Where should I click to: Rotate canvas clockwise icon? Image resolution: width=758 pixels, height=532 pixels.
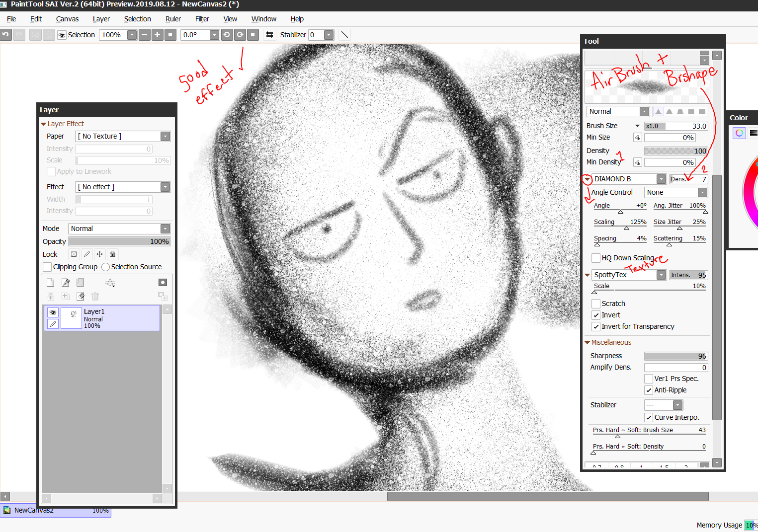coord(240,35)
